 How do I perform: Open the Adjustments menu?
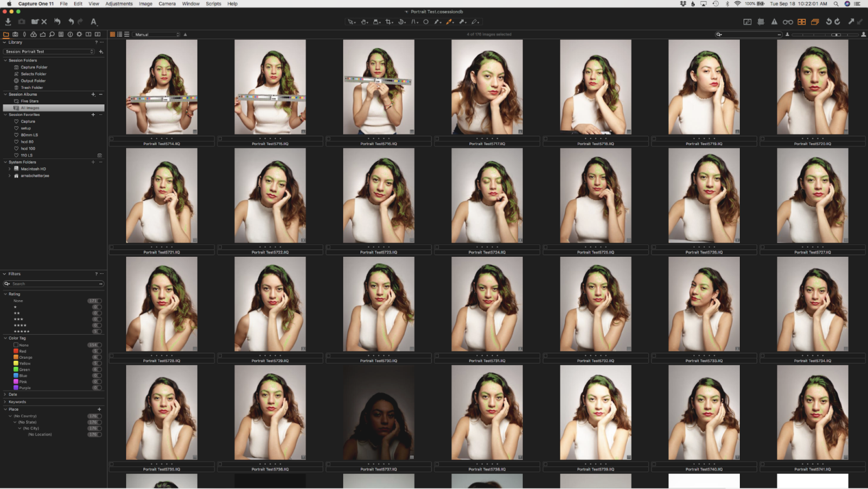(x=119, y=4)
